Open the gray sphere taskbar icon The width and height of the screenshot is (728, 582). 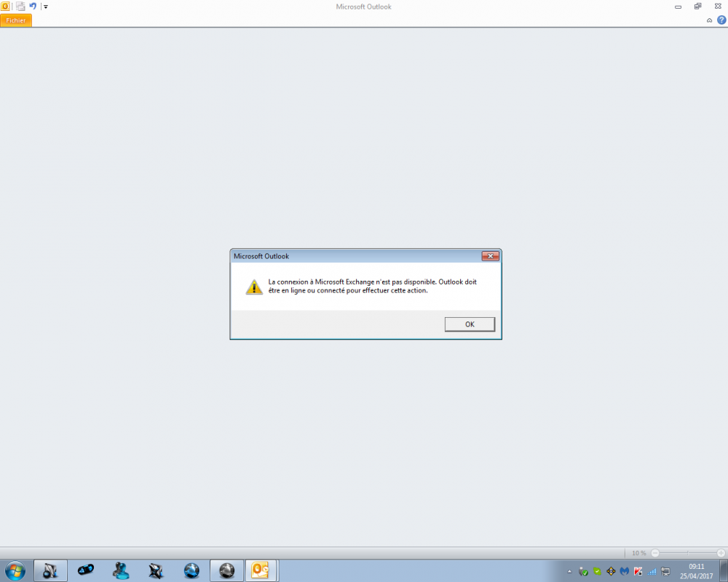click(x=226, y=570)
